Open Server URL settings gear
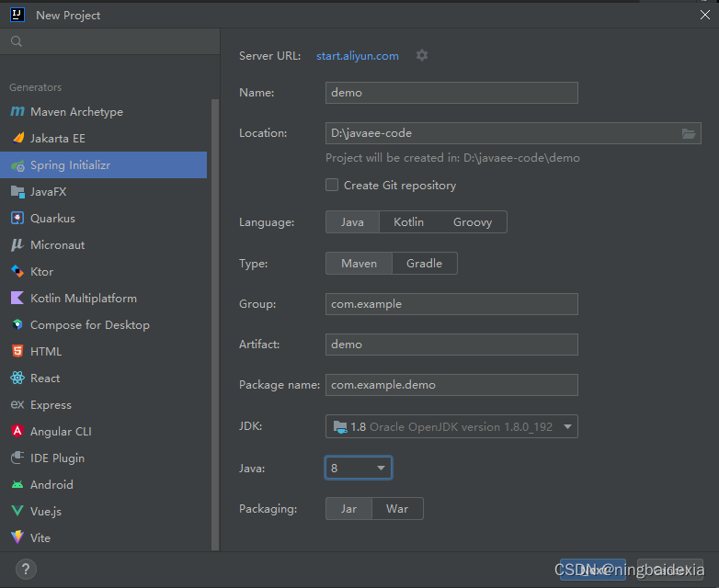The image size is (719, 588). pos(422,55)
